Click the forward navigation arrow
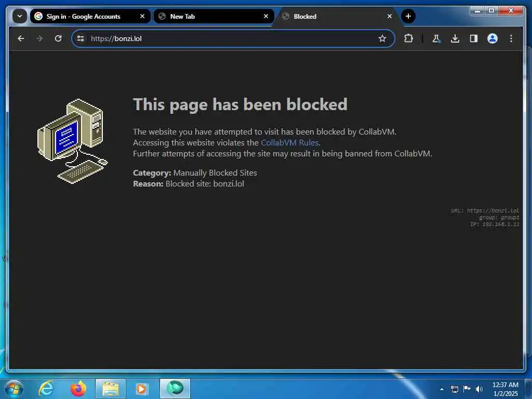This screenshot has height=399, width=532. (x=39, y=38)
